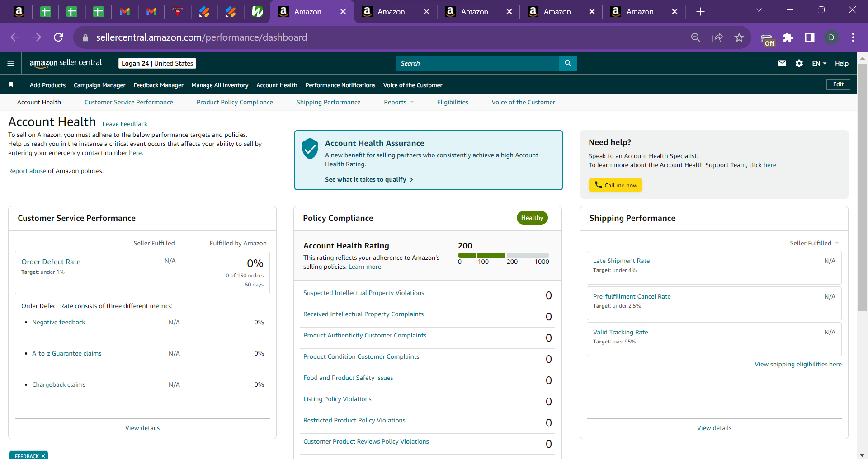This screenshot has height=459, width=868.
Task: Open the Order Defect Rate link
Action: pyautogui.click(x=51, y=262)
